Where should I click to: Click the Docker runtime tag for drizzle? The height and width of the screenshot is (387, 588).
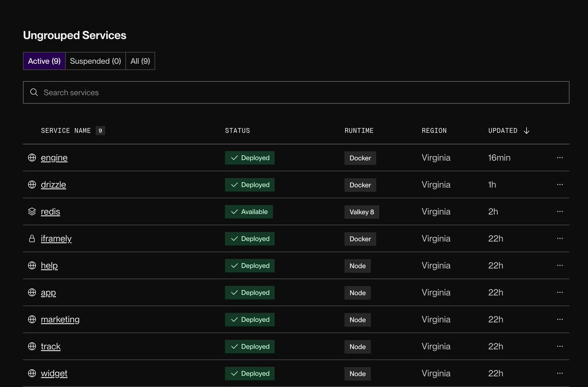[360, 185]
